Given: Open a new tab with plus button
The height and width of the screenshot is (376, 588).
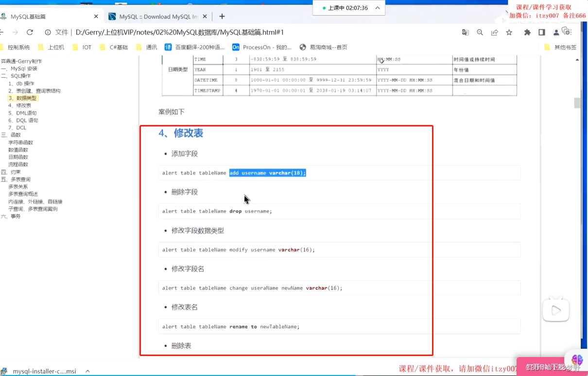Looking at the screenshot, I should pos(222,16).
